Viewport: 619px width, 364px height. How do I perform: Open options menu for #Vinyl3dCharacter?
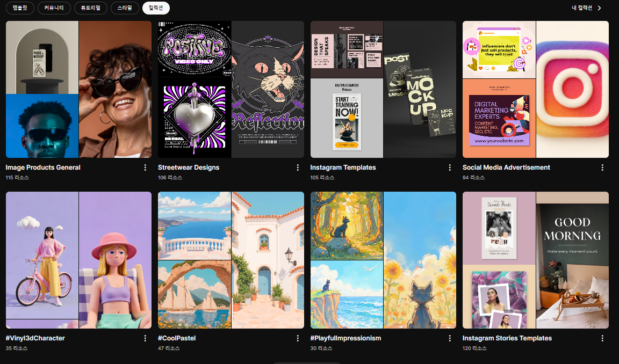[x=145, y=338]
